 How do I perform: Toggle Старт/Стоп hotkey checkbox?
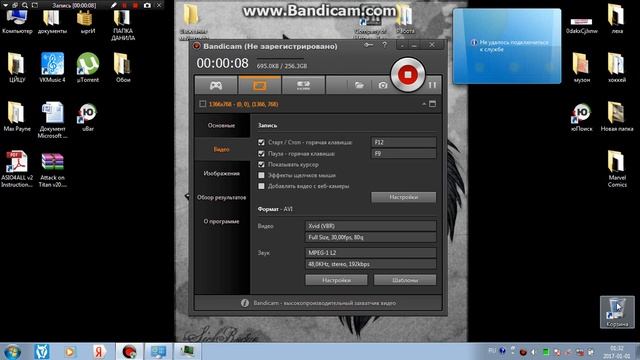click(261, 142)
